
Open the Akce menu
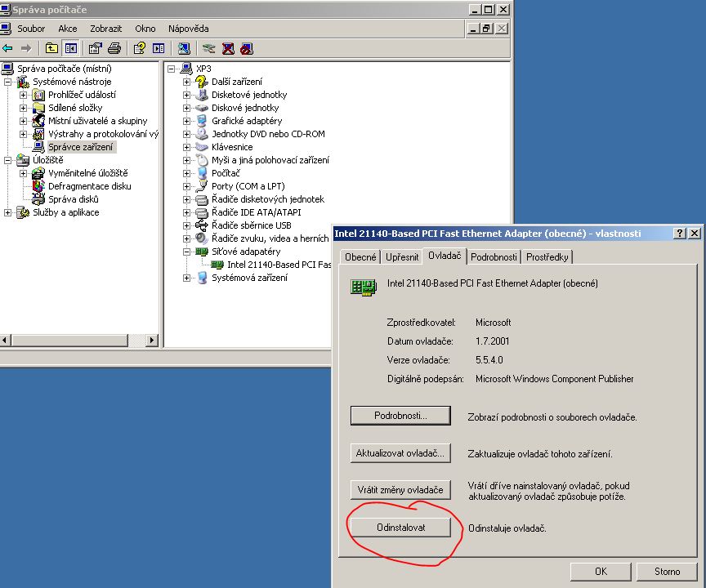coord(68,29)
